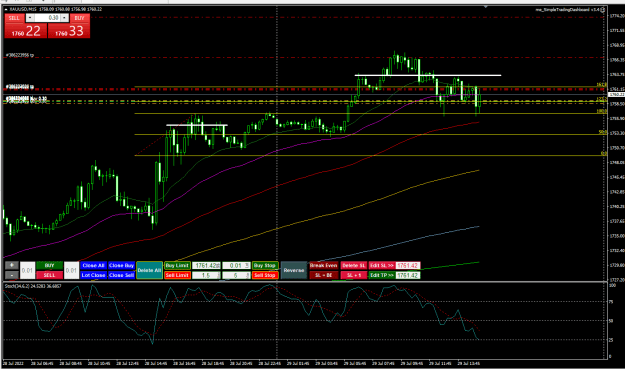Decrease volume with the arrow left of 0.30
Screen dimensions: 625x369
coord(30,18)
